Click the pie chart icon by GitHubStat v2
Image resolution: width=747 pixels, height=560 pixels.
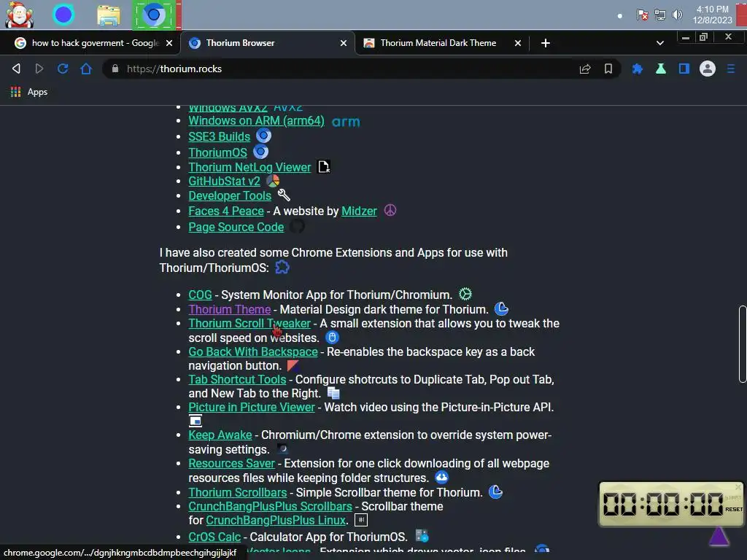[273, 181]
